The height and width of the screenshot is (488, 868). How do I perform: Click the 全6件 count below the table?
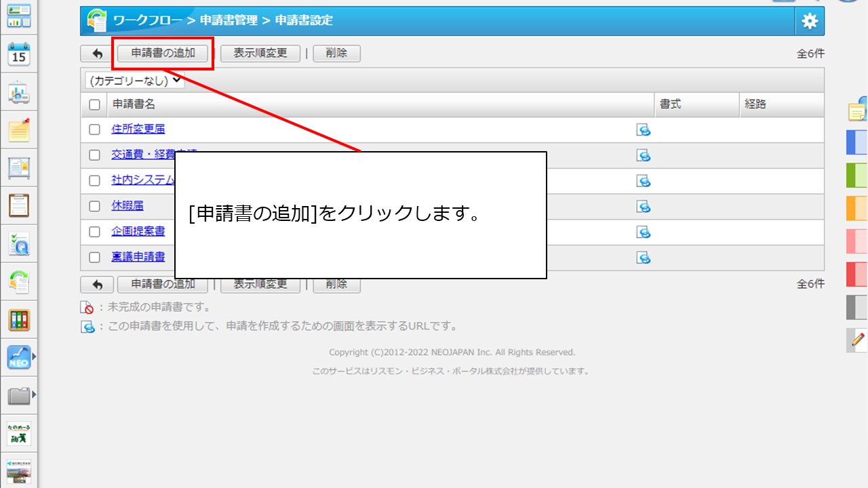810,284
